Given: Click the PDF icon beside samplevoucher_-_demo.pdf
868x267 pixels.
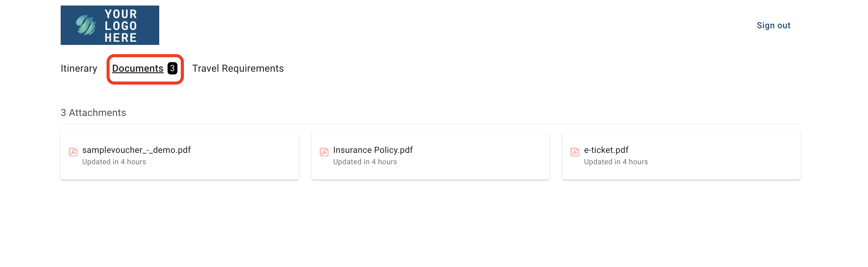Looking at the screenshot, I should coord(73,152).
